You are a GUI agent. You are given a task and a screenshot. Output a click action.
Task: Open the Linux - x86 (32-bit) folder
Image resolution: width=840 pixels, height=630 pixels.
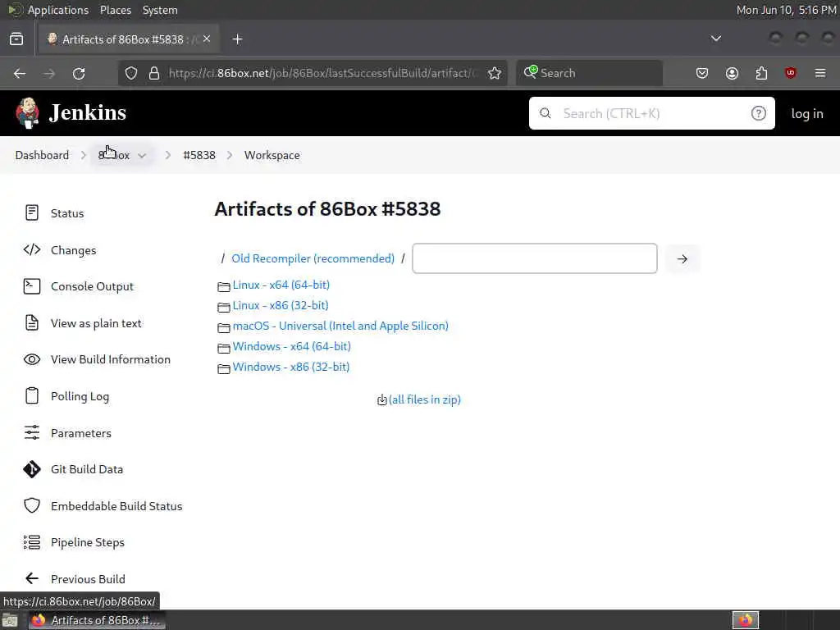[x=281, y=305]
